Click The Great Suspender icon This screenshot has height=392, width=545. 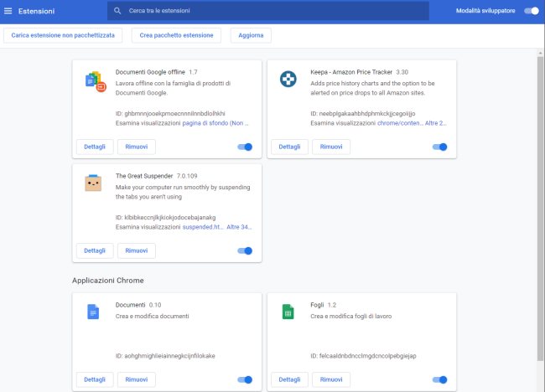tap(93, 183)
